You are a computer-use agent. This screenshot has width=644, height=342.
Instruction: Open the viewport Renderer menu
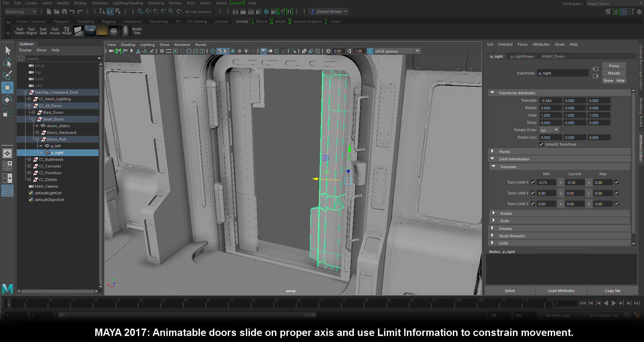[182, 45]
